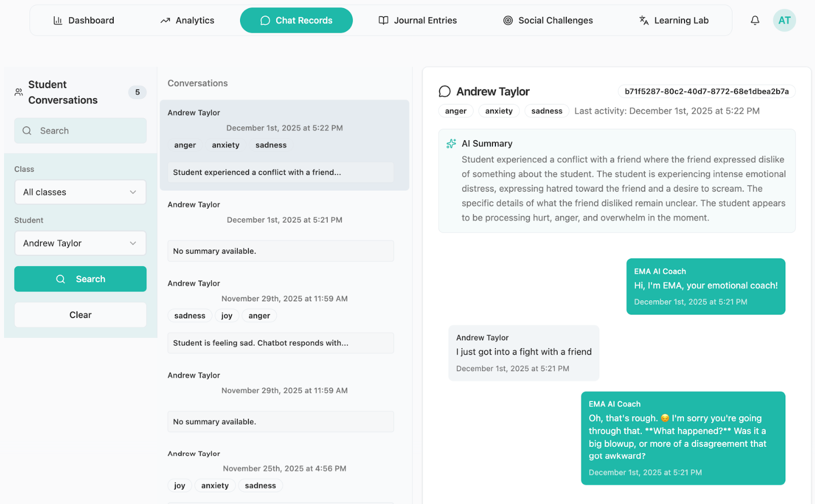
Task: Open the Andrew Taylor student dropdown
Action: pyautogui.click(x=80, y=243)
